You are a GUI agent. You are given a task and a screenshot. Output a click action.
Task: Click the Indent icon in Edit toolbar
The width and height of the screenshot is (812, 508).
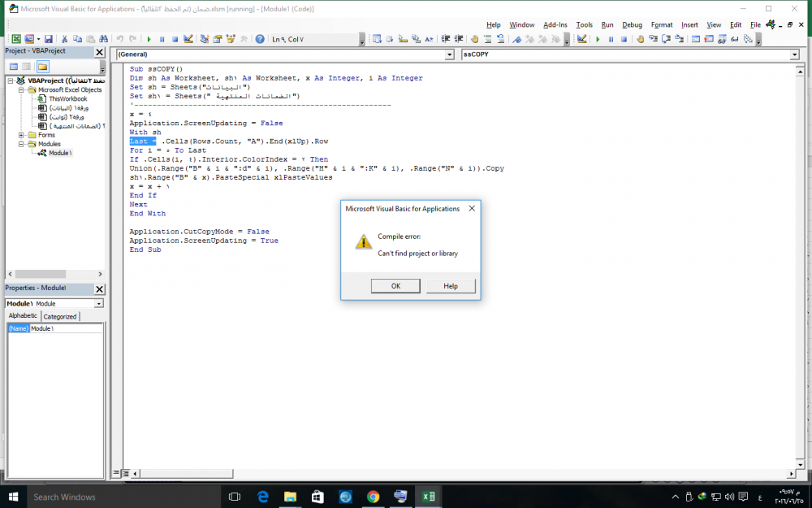(445, 39)
